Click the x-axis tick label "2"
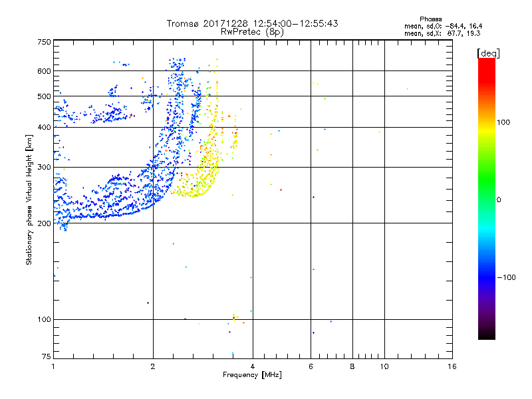This screenshot has height=399, width=532. (x=153, y=366)
